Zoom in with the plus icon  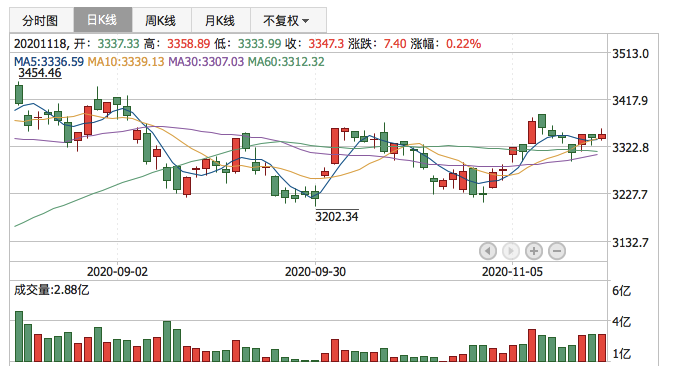click(x=534, y=251)
